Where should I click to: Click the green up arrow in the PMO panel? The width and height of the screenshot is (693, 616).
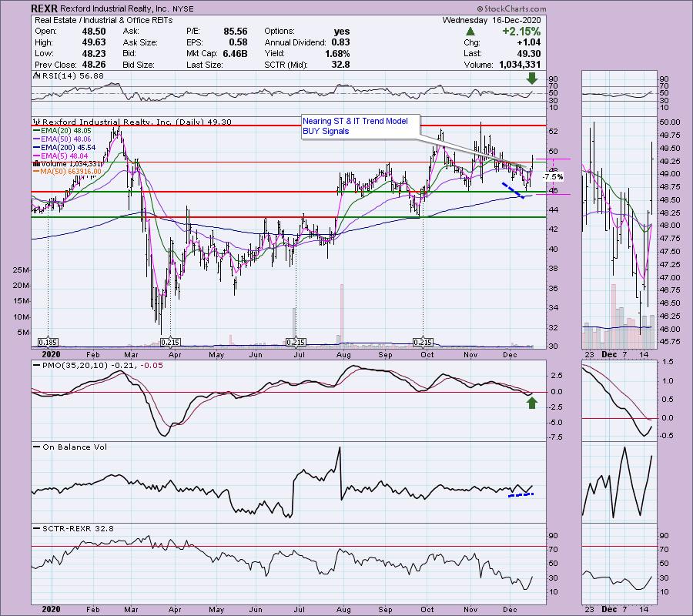(x=531, y=403)
